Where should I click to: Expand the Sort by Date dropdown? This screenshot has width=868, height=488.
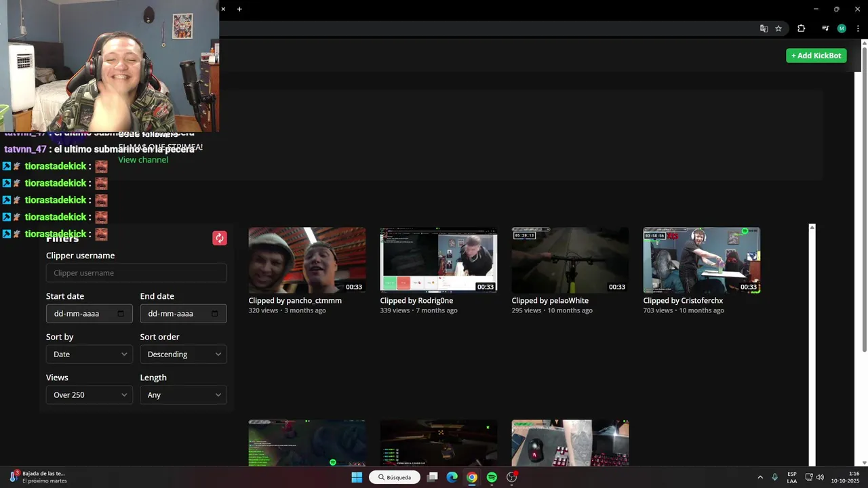click(x=89, y=354)
